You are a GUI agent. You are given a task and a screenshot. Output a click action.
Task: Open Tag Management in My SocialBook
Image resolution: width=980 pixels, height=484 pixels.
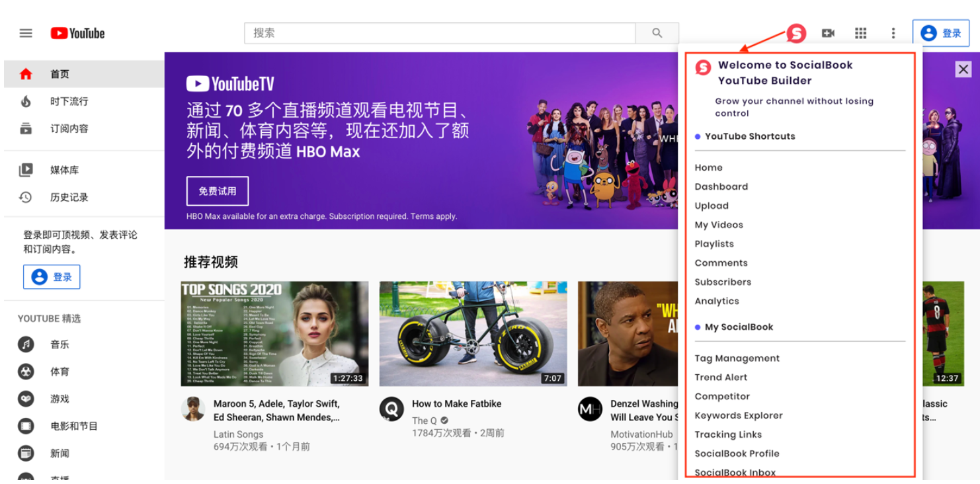[737, 358]
